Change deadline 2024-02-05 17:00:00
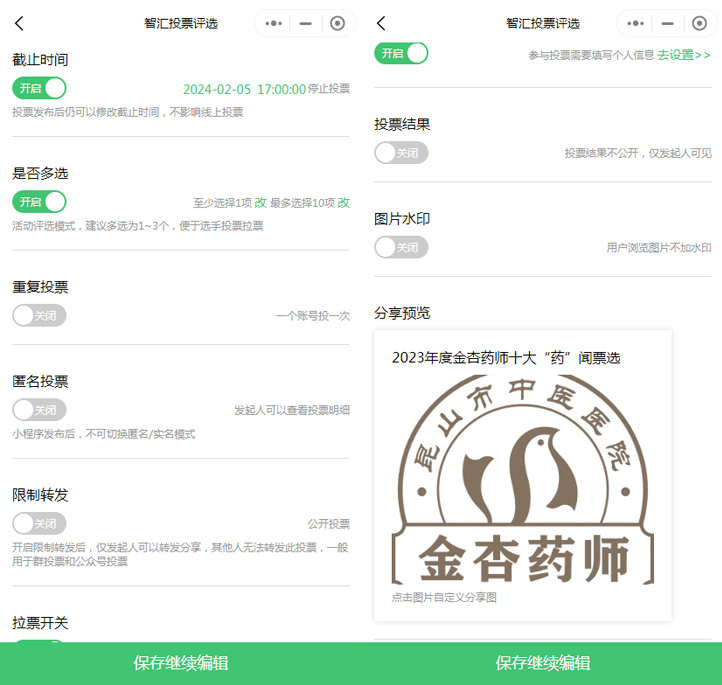The width and height of the screenshot is (722, 685). 245,89
